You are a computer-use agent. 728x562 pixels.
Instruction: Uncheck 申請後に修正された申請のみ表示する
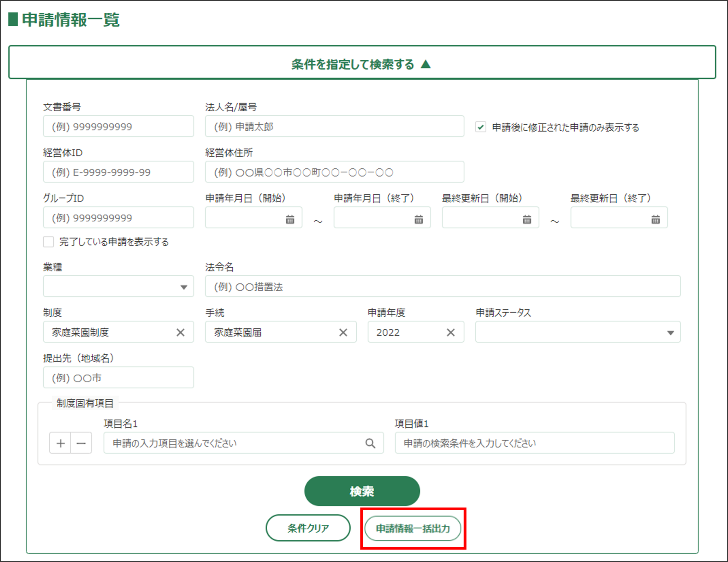[480, 127]
